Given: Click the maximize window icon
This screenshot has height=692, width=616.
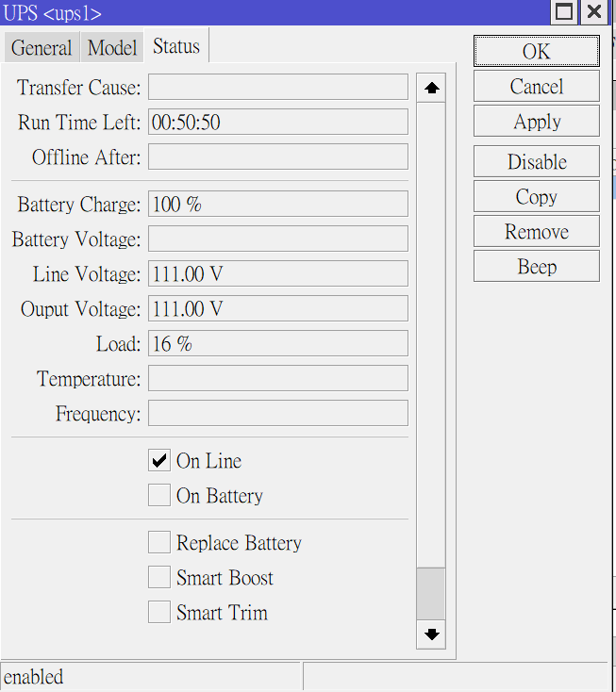Looking at the screenshot, I should [x=564, y=11].
